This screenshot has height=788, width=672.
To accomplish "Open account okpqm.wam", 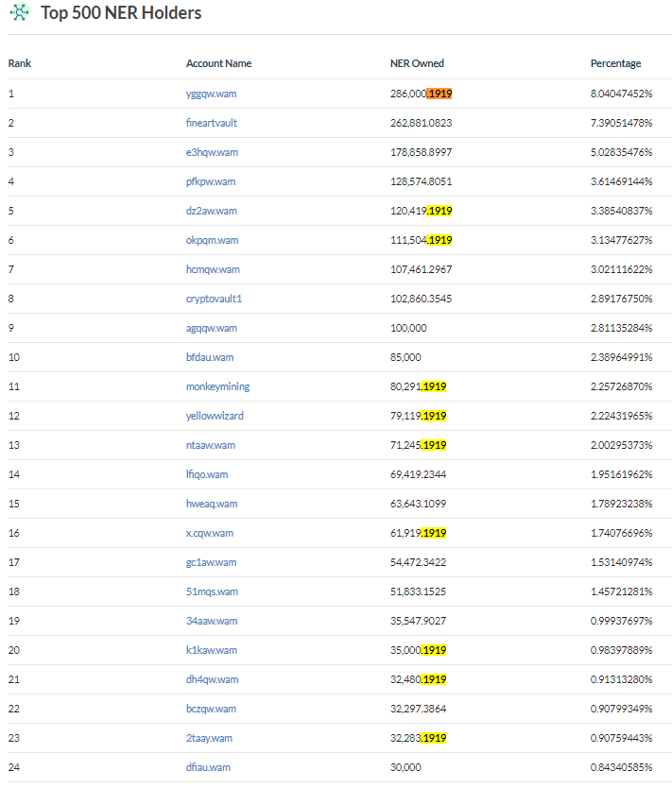I will [x=212, y=240].
